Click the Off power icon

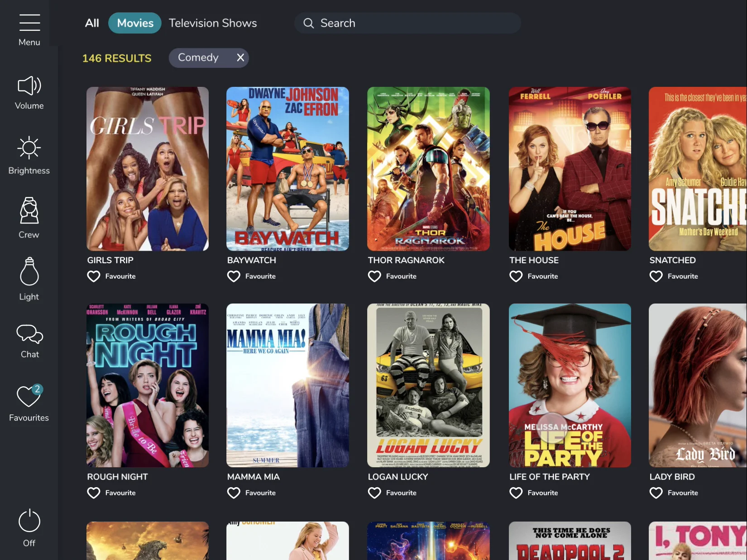(x=29, y=521)
